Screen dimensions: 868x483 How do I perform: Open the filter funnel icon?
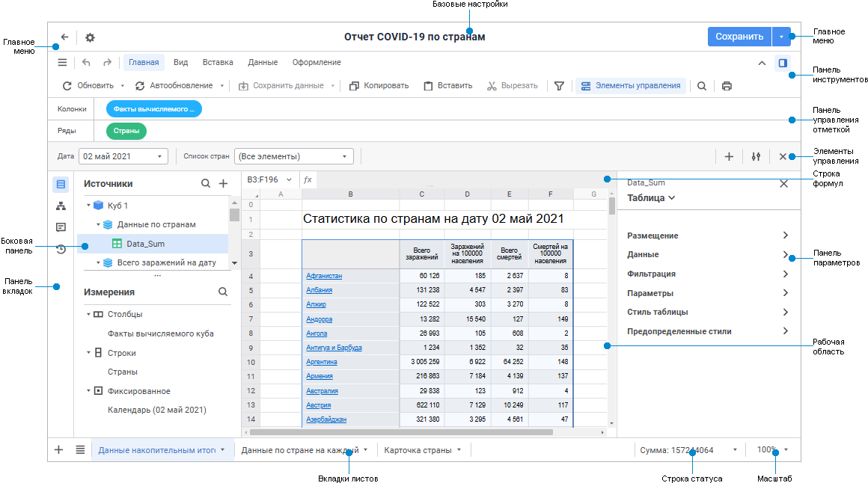[559, 86]
